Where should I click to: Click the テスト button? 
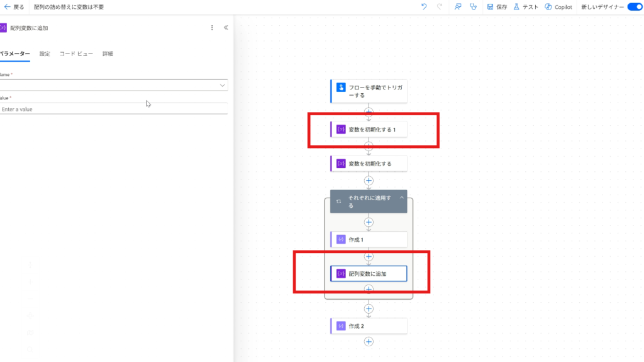pos(526,7)
